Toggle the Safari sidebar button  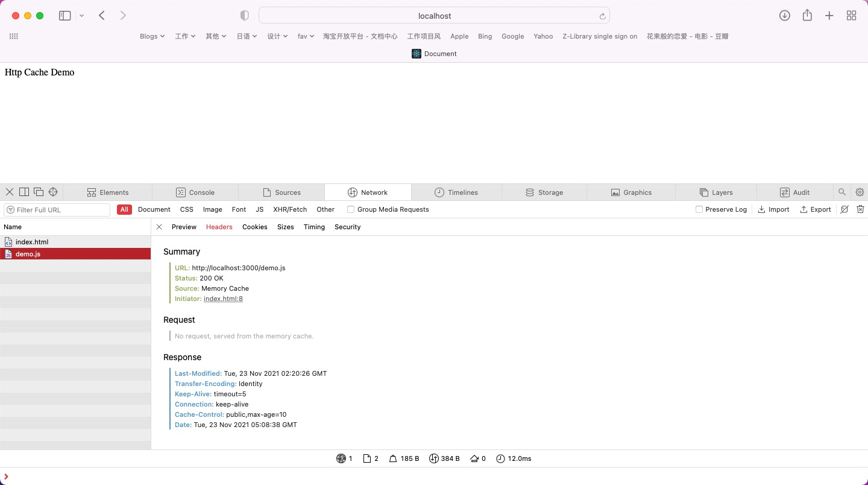click(64, 16)
